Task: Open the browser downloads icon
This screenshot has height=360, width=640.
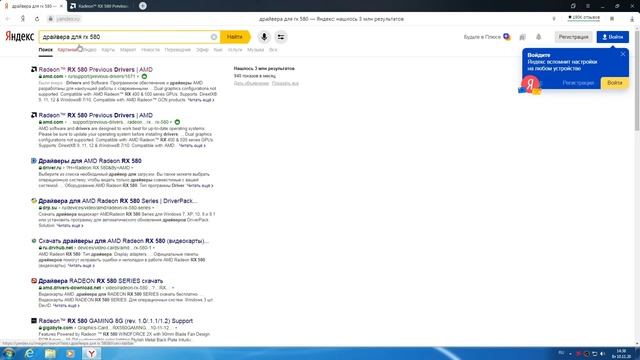Action: [632, 19]
